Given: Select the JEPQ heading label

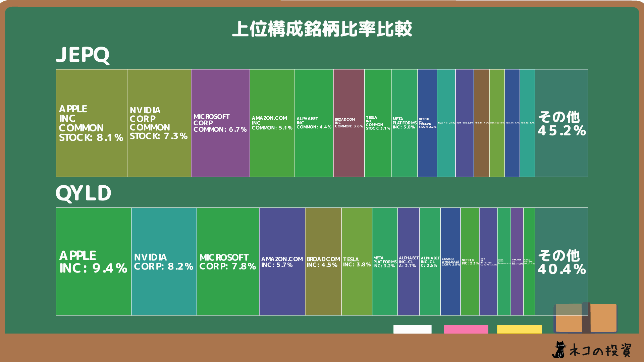Looking at the screenshot, I should 83,55.
